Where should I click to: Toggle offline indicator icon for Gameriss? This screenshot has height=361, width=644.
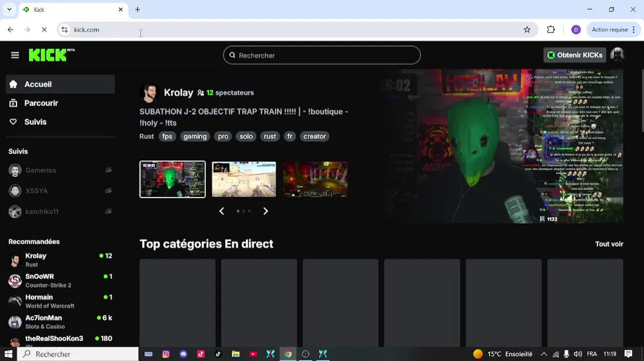tap(108, 170)
